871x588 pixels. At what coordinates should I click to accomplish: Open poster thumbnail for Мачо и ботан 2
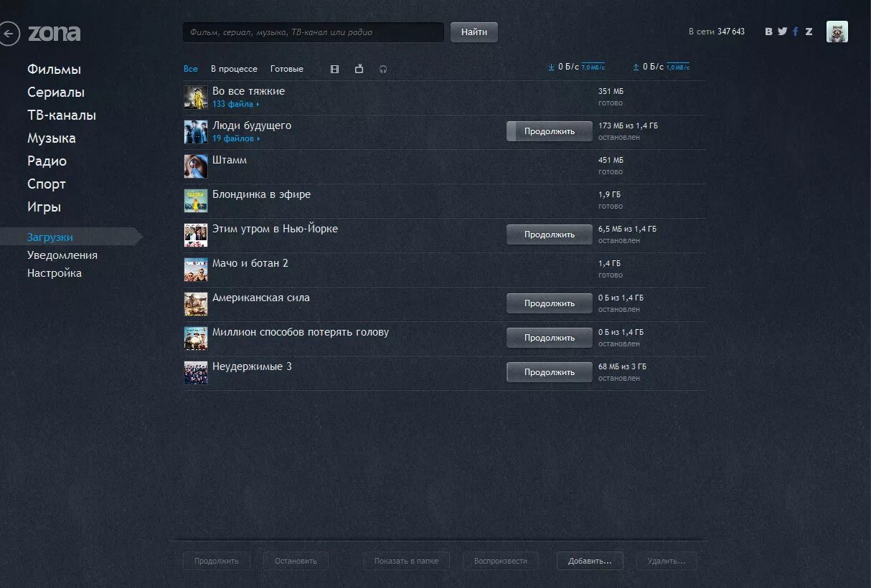coord(196,269)
